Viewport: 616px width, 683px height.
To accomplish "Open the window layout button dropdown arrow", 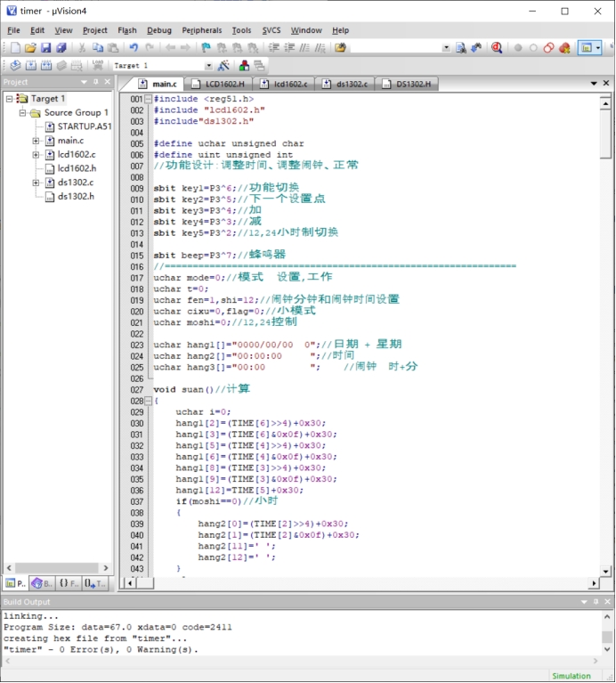I will [598, 48].
